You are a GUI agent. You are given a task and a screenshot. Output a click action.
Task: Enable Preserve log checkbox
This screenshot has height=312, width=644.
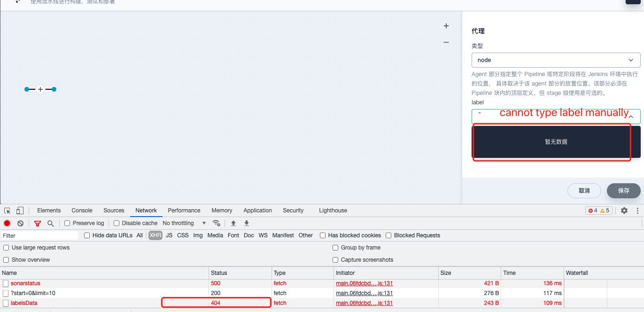tap(67, 223)
